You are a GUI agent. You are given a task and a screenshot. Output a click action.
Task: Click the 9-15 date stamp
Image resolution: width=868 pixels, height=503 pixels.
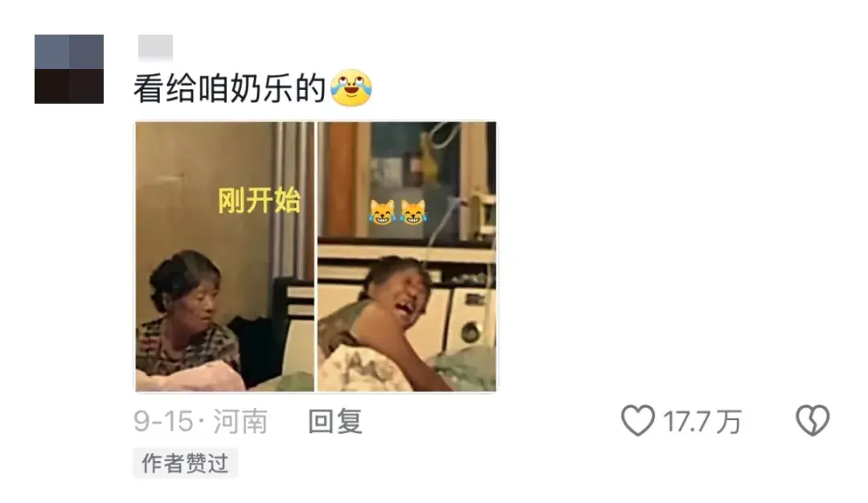tap(163, 421)
